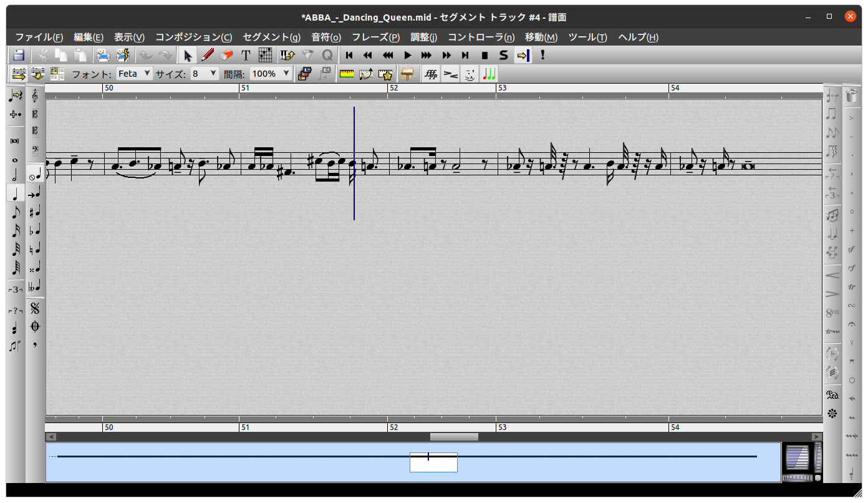Select the double-flat accidental note icon

[35, 286]
